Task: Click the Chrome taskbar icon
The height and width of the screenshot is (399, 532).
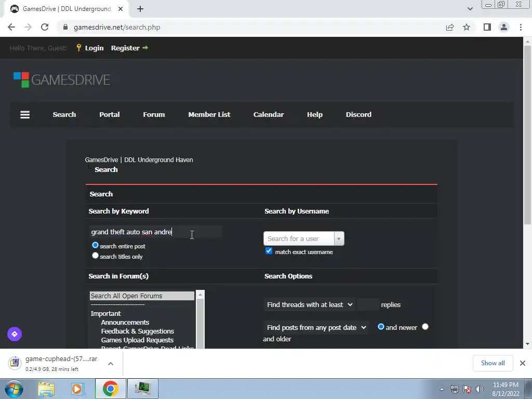Action: [x=110, y=389]
